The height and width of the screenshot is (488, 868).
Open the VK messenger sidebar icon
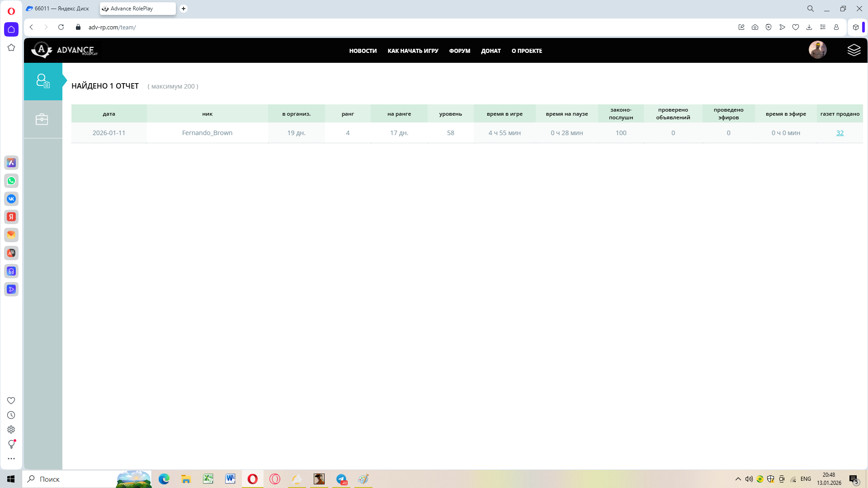(11, 199)
